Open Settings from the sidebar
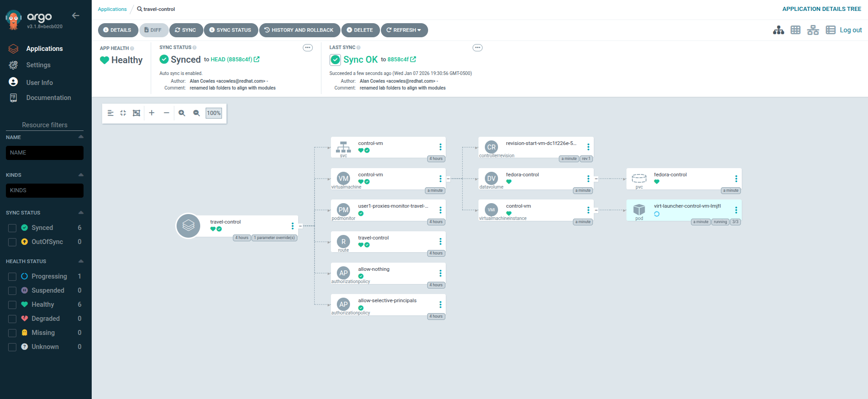Viewport: 868px width, 399px height. pos(38,65)
